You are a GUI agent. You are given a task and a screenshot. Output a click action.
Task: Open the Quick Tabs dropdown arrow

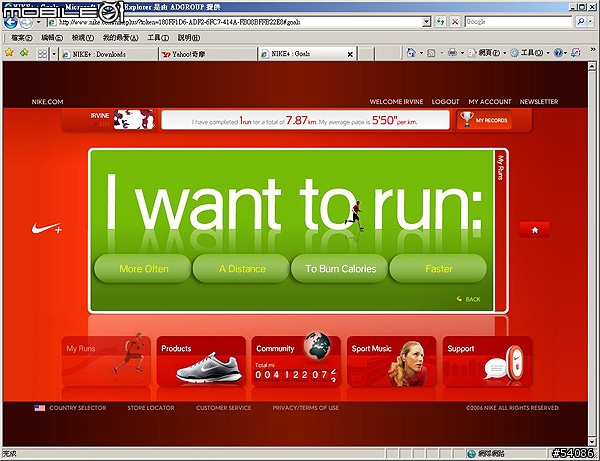[54, 54]
